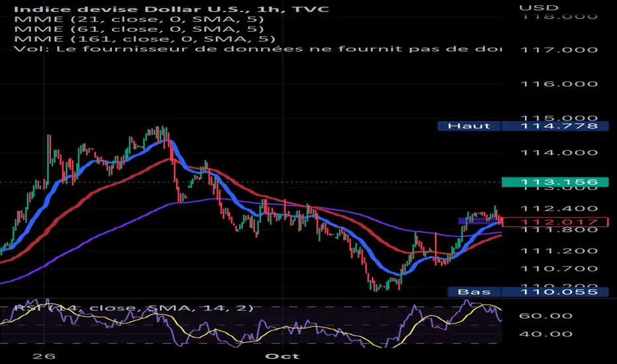Click the RSI (14, close, SMA, 14, 2) legend
617x364 pixels.
click(x=134, y=307)
